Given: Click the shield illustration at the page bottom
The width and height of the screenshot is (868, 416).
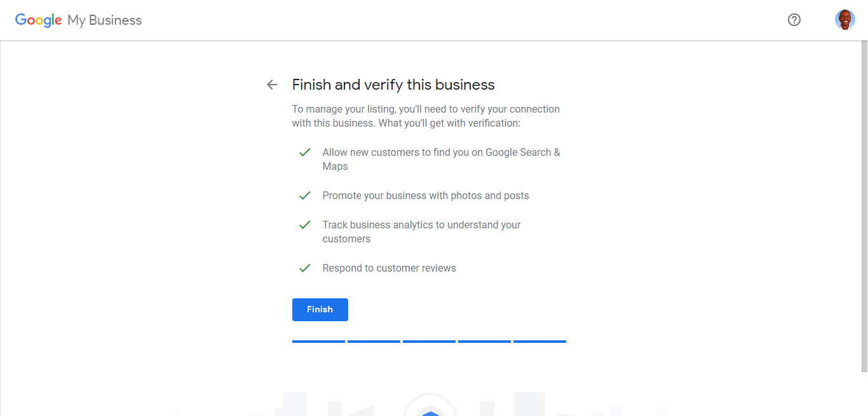Looking at the screenshot, I should tap(430, 406).
